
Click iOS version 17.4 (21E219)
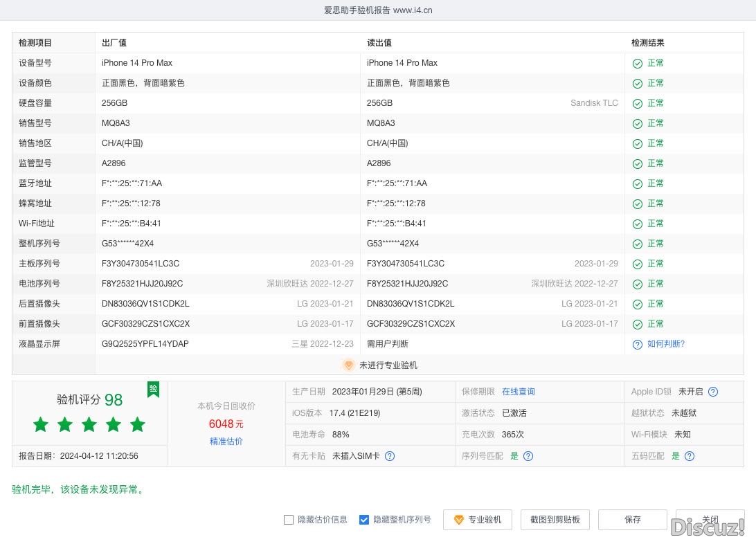[355, 413]
